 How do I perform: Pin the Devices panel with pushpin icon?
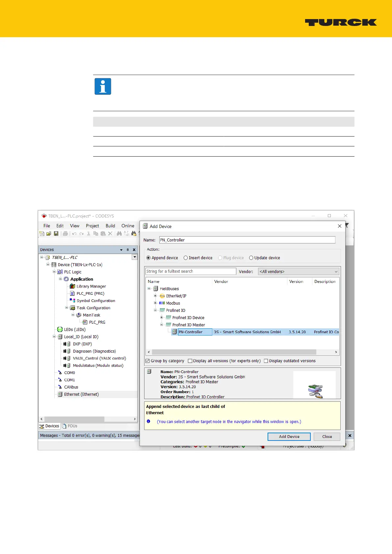click(128, 250)
